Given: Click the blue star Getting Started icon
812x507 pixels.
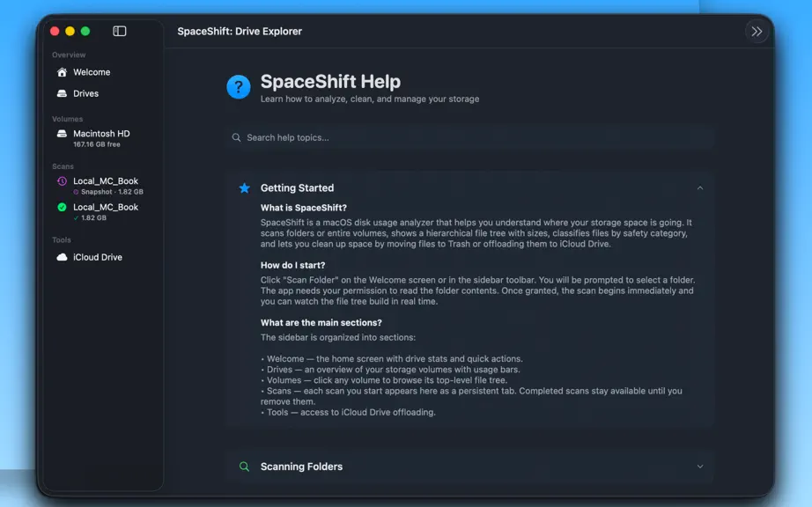Looking at the screenshot, I should click(x=245, y=187).
